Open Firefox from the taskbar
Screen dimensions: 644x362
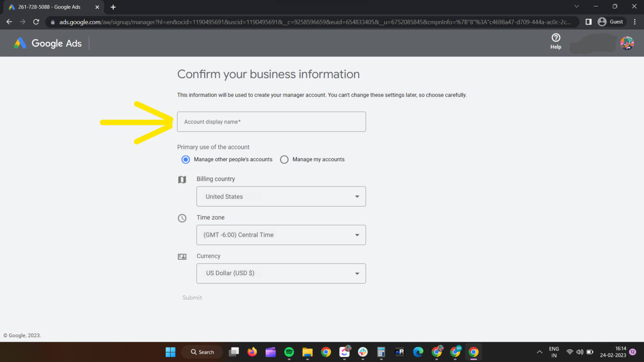click(x=252, y=352)
